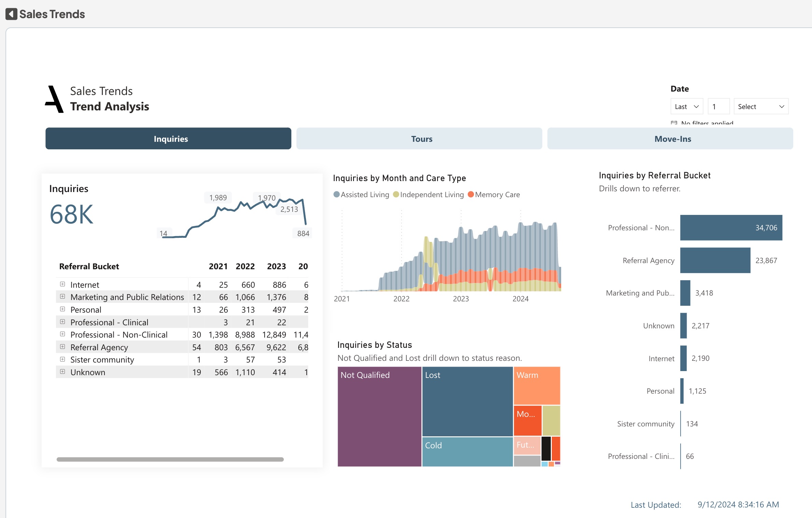Image resolution: width=812 pixels, height=518 pixels.
Task: Toggle the Memory Care legend marker
Action: [x=471, y=194]
